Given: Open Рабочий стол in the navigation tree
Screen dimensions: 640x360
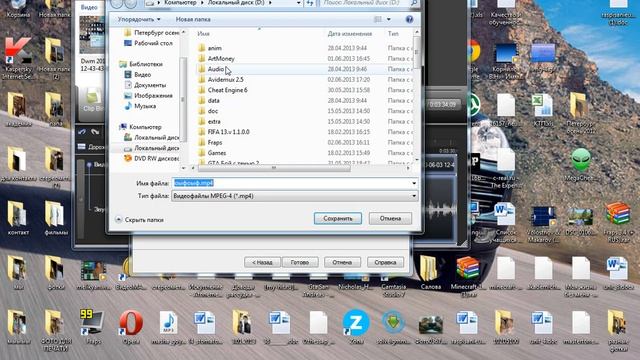Looking at the screenshot, I should (153, 43).
